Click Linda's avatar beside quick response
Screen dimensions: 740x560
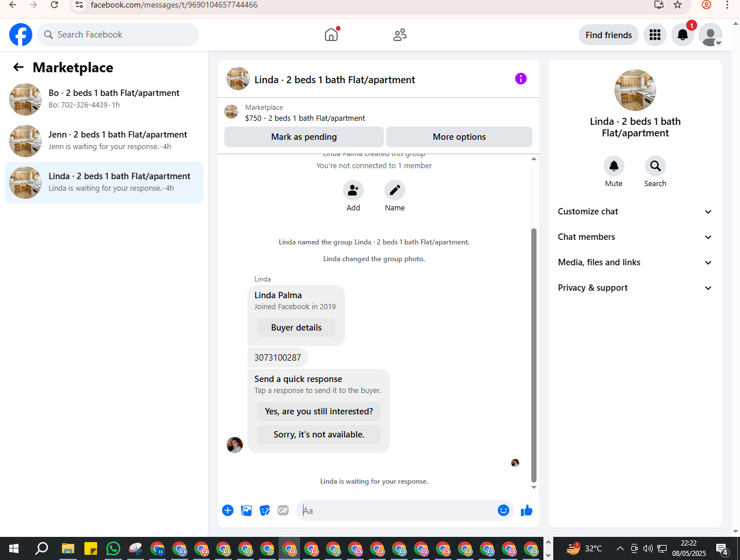(235, 444)
